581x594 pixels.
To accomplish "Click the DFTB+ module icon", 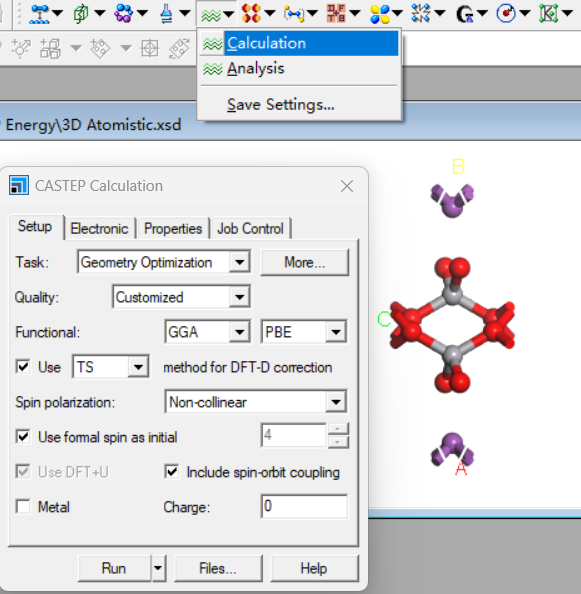I will (336, 14).
